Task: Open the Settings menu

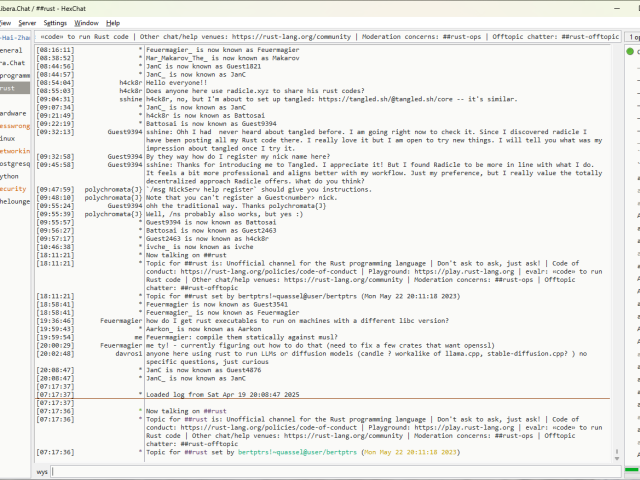Action: tap(55, 22)
